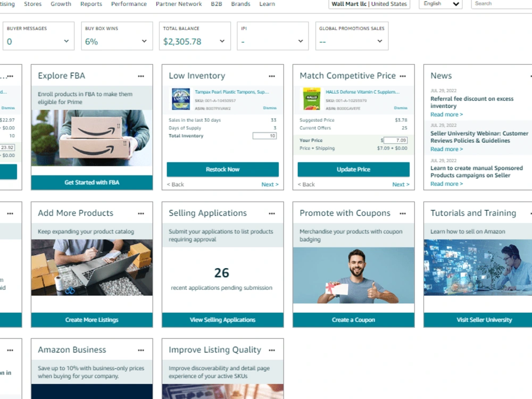The width and height of the screenshot is (532, 399).
Task: Expand Global Promotions Sales summary
Action: (x=380, y=41)
